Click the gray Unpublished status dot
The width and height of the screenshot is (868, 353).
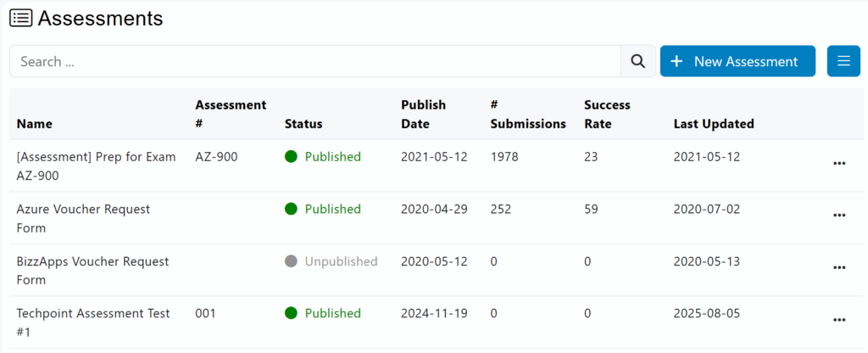click(291, 261)
